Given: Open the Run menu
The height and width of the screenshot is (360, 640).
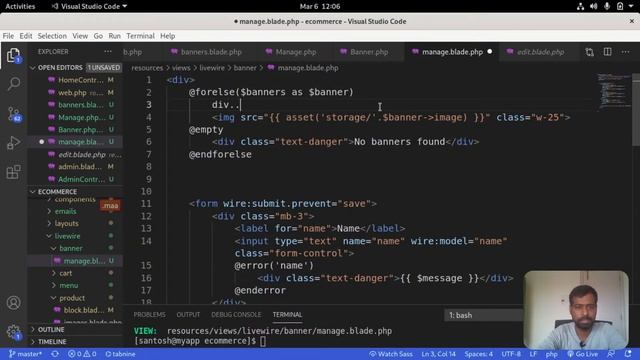Looking at the screenshot, I should tap(114, 36).
